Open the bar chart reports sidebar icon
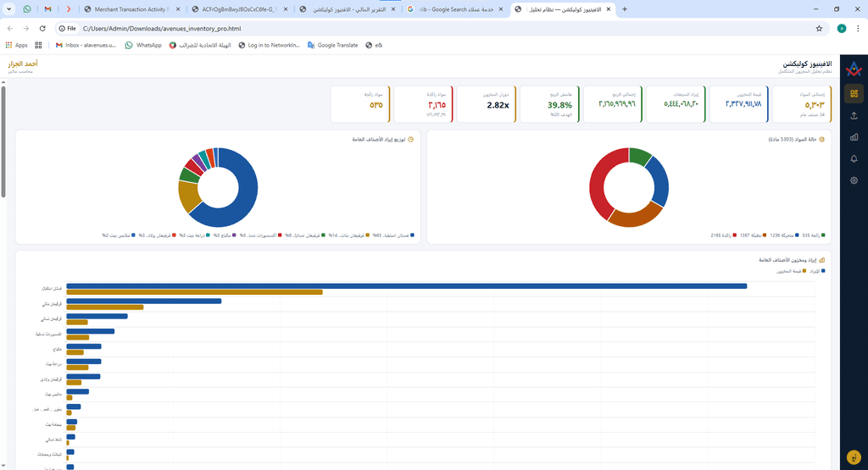868x470 pixels. click(x=854, y=137)
